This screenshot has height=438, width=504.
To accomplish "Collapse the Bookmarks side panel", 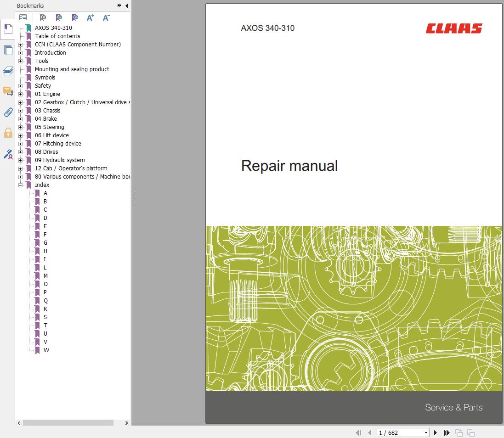I will click(x=127, y=6).
